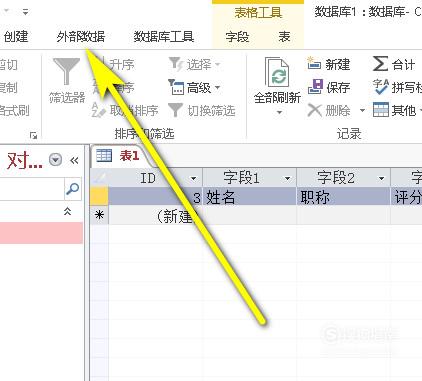Click the 姓名 cell in 字段1

249,197
